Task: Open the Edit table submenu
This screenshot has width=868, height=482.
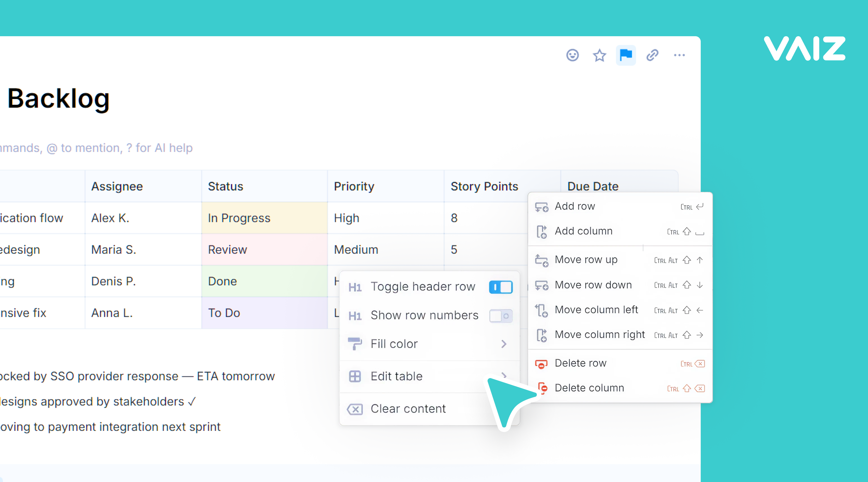Action: (x=396, y=376)
